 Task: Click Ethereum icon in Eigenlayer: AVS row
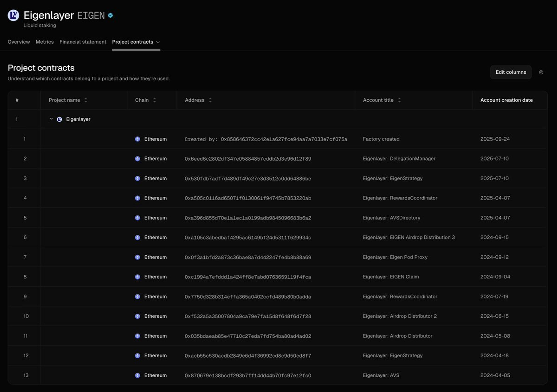[x=138, y=375]
